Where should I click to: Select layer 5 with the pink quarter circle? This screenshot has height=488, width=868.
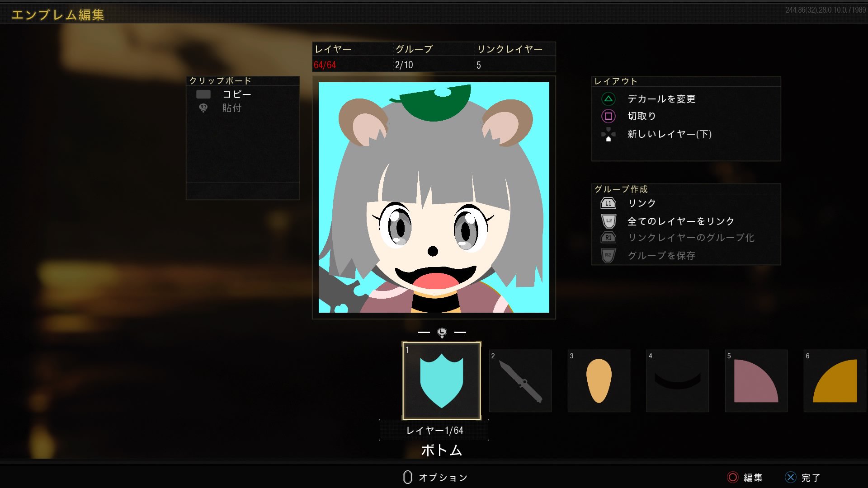coord(756,380)
